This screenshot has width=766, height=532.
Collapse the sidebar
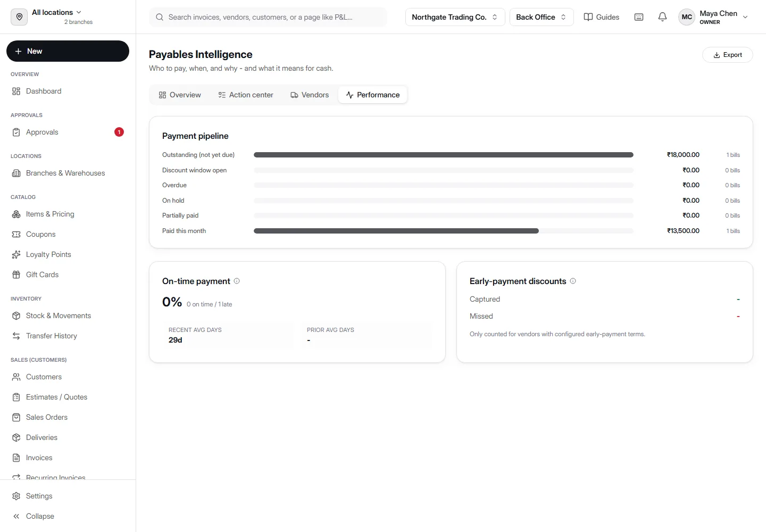pos(68,516)
